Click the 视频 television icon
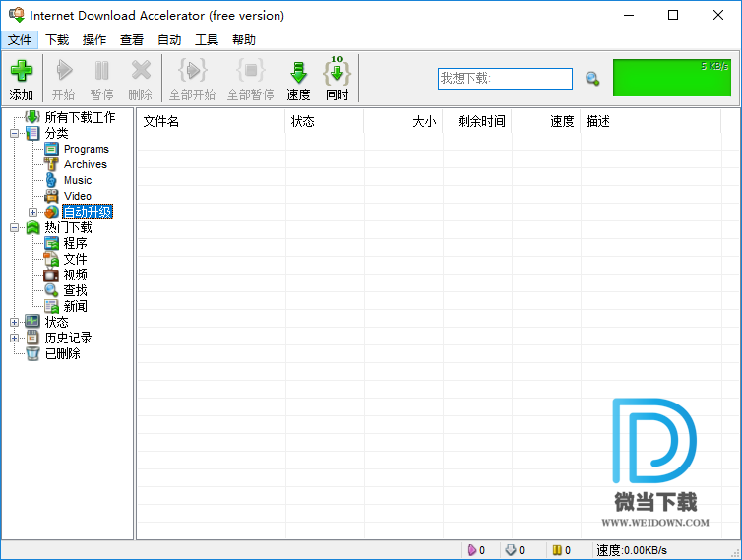 tap(51, 275)
